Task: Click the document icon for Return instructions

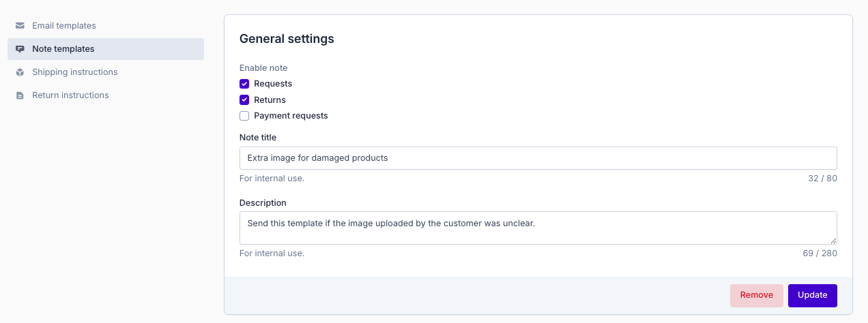Action: coord(20,95)
